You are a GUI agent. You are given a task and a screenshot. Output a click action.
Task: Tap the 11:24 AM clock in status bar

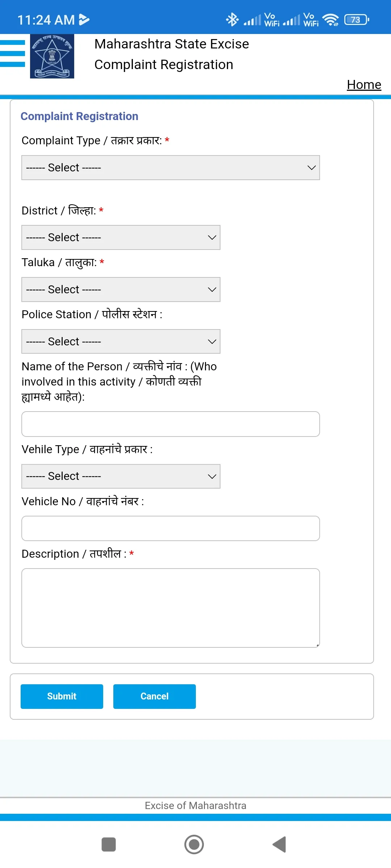(x=46, y=20)
